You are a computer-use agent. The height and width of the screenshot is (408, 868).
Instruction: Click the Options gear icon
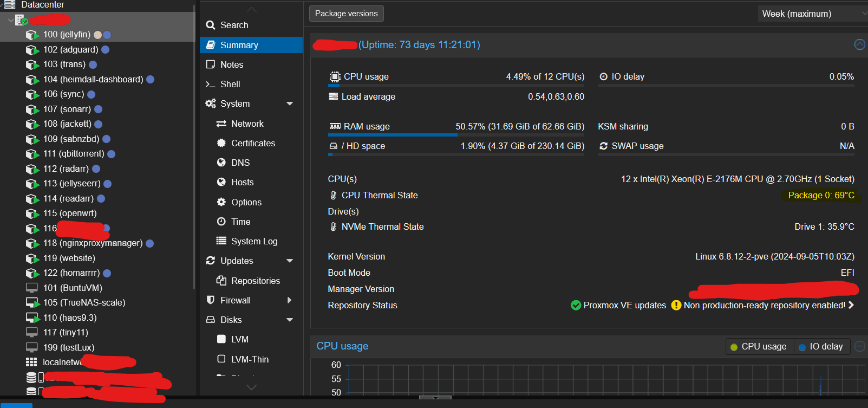221,202
